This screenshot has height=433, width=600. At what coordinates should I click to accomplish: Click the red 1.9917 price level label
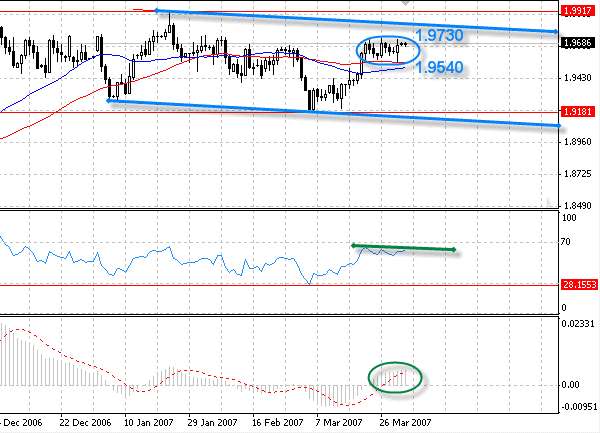578,11
